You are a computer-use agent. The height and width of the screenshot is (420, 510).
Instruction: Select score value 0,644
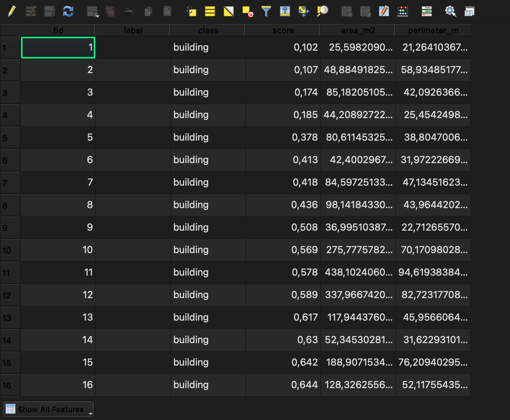[x=283, y=385]
